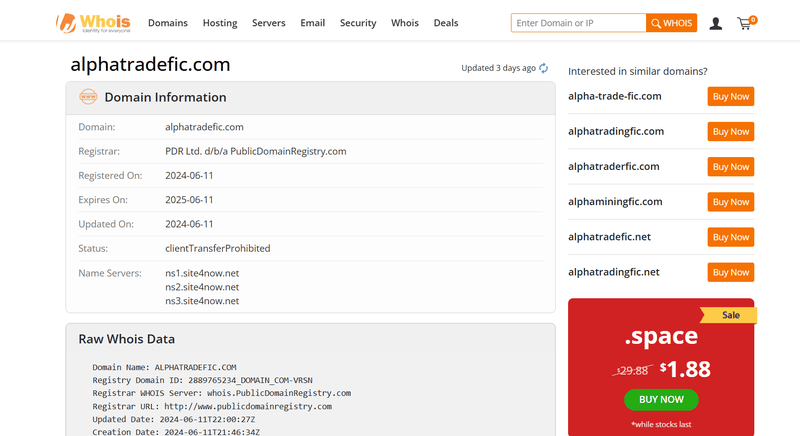Click name server ns3.site4now.net
This screenshot has width=800, height=436.
202,301
